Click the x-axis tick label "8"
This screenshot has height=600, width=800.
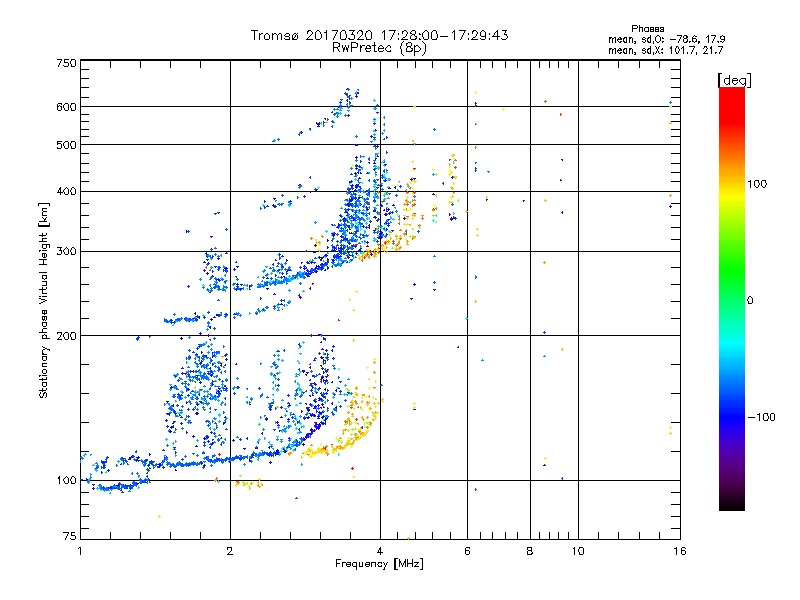530,551
